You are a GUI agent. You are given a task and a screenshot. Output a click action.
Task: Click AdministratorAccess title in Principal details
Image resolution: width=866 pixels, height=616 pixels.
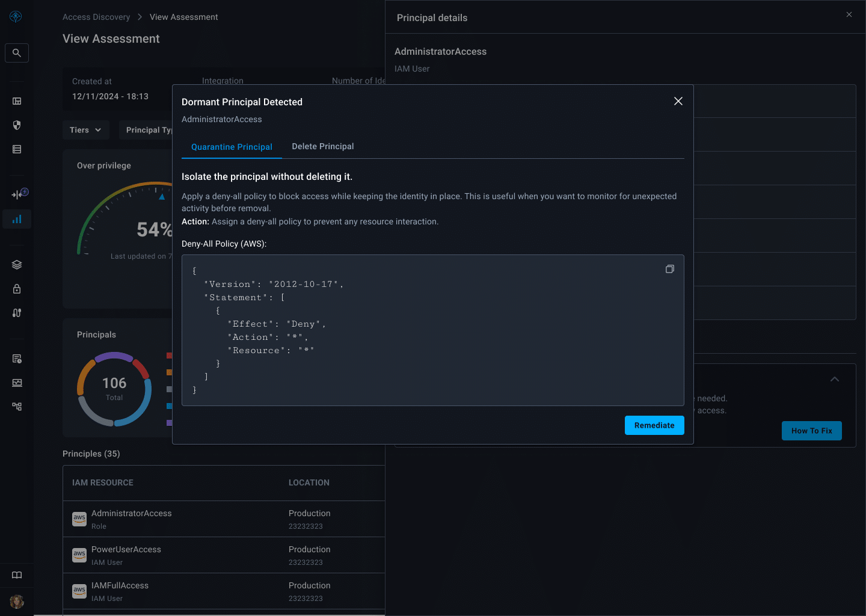tap(441, 52)
